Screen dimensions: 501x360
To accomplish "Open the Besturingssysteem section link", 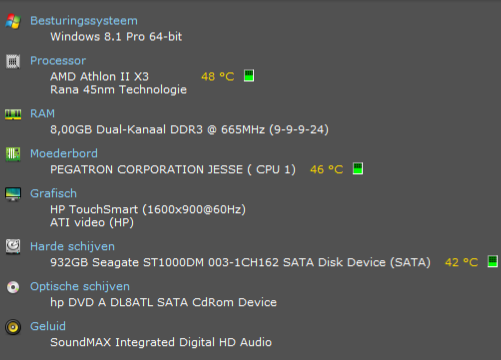I will click(x=84, y=21).
